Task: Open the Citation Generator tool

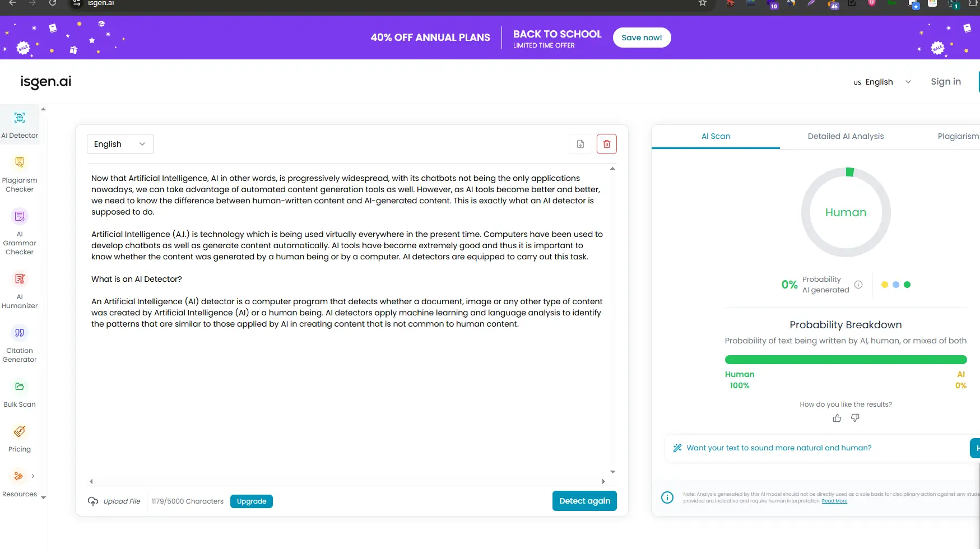Action: (x=20, y=333)
